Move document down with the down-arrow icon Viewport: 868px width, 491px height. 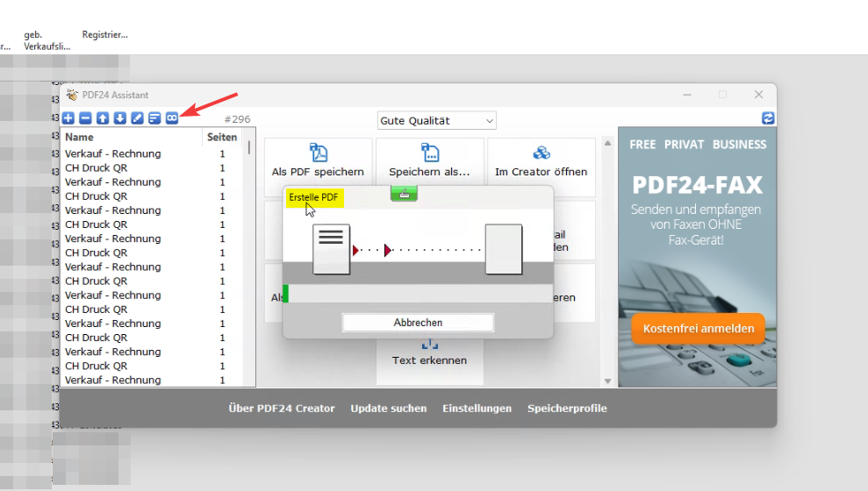[120, 118]
